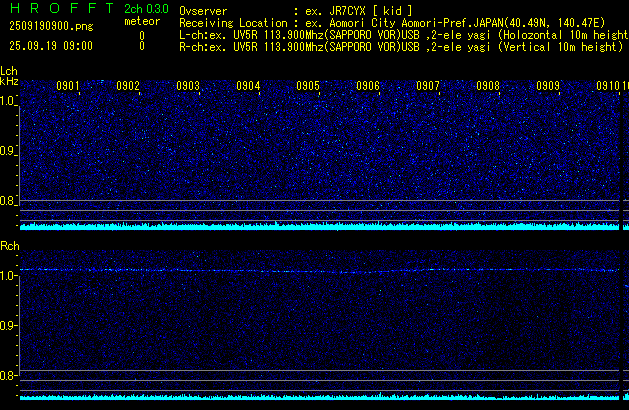This screenshot has width=629, height=410.
Task: Click the Rch channel label
Action: click(x=10, y=246)
